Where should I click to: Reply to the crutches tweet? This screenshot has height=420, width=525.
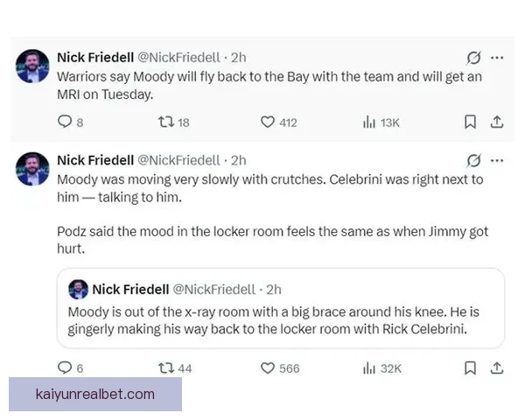[x=64, y=368]
